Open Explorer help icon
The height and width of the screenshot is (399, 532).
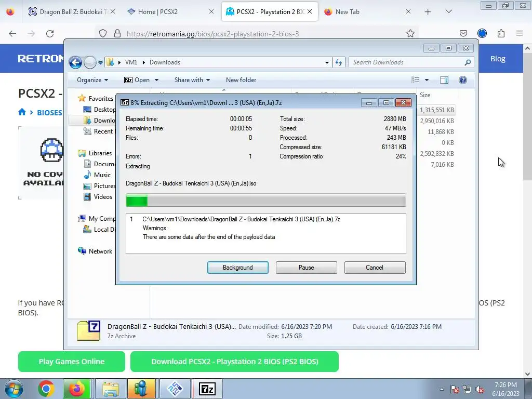[462, 80]
